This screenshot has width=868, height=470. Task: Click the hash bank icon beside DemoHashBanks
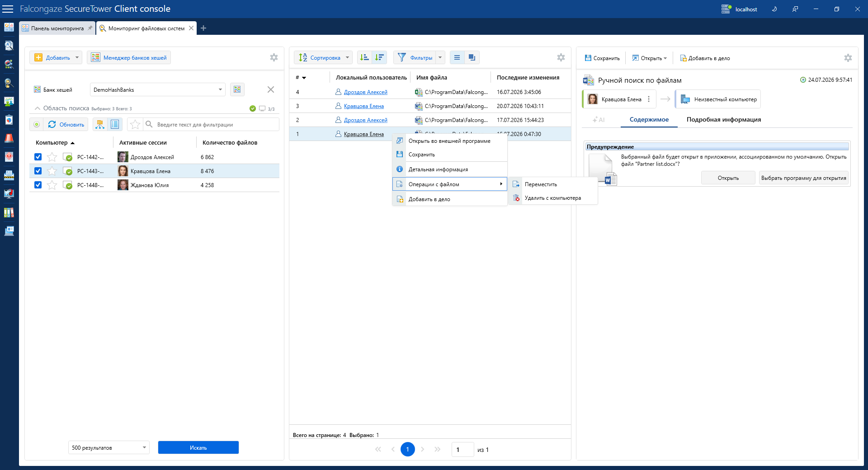237,89
